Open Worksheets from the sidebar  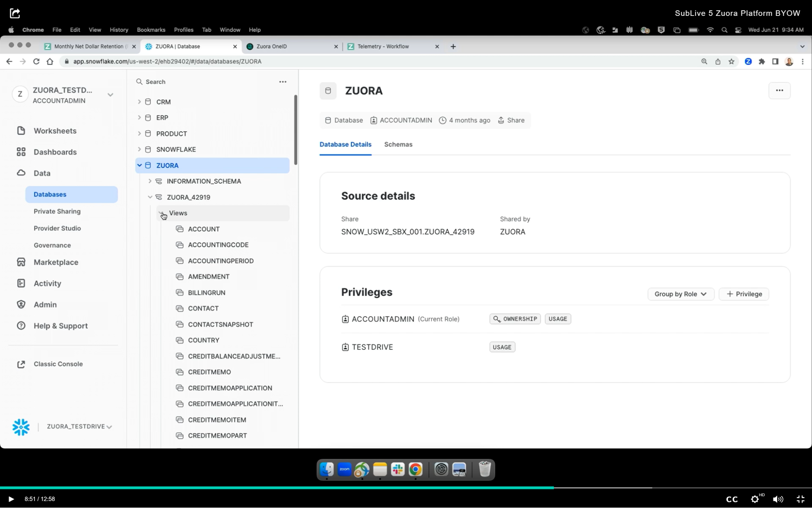[x=55, y=131]
